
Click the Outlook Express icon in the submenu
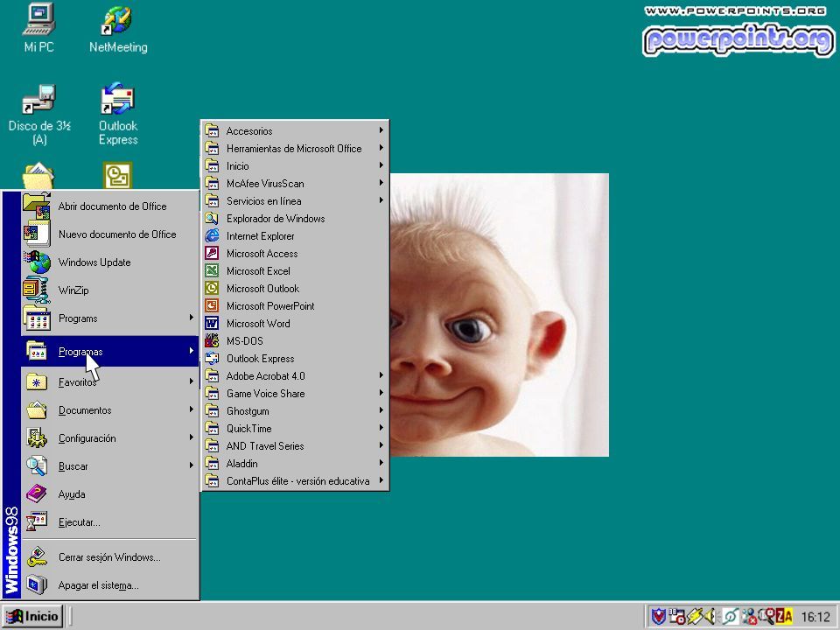click(212, 359)
